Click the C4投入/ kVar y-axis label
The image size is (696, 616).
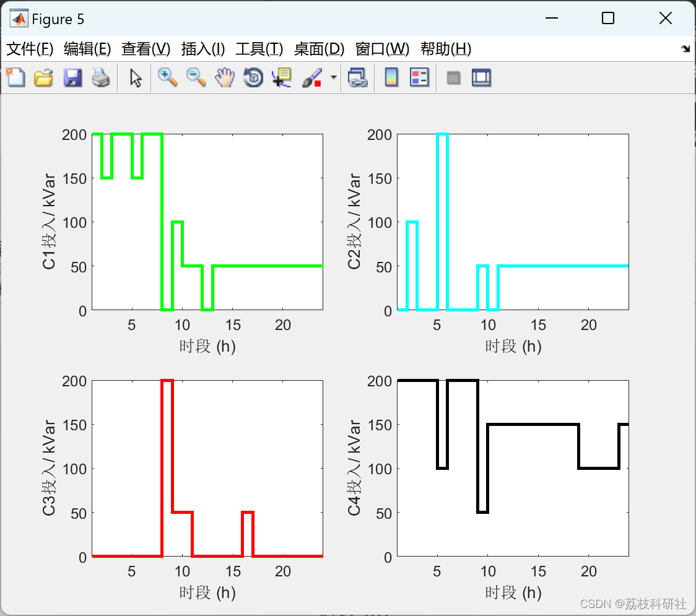tap(354, 468)
